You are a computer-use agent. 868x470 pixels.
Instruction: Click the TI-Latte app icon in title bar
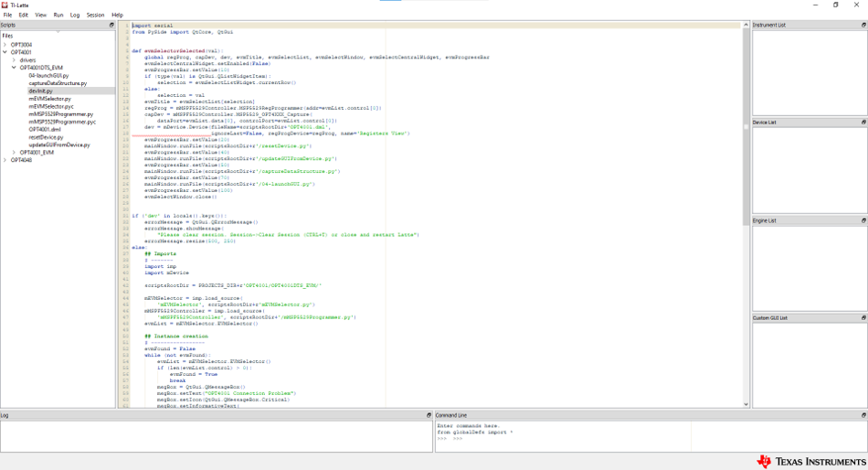click(x=5, y=5)
